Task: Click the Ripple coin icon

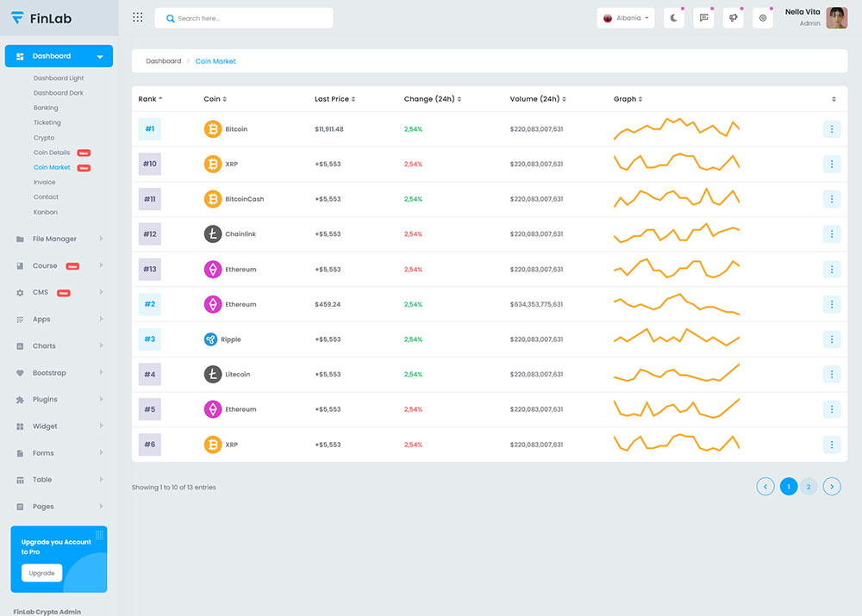Action: [210, 339]
